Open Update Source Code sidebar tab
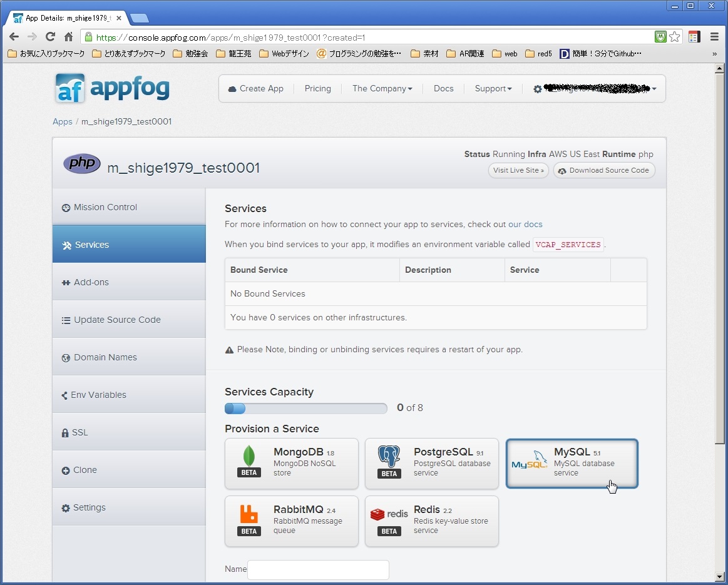 (129, 320)
